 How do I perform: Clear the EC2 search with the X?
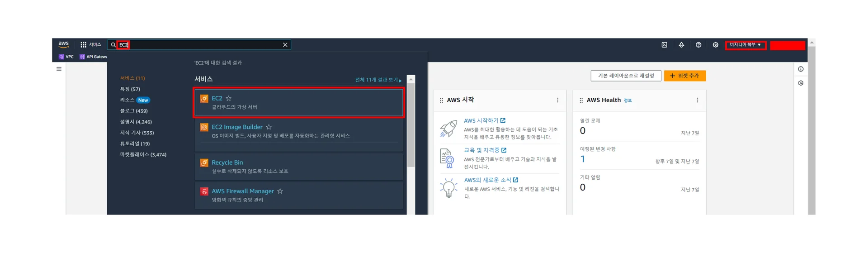point(285,45)
